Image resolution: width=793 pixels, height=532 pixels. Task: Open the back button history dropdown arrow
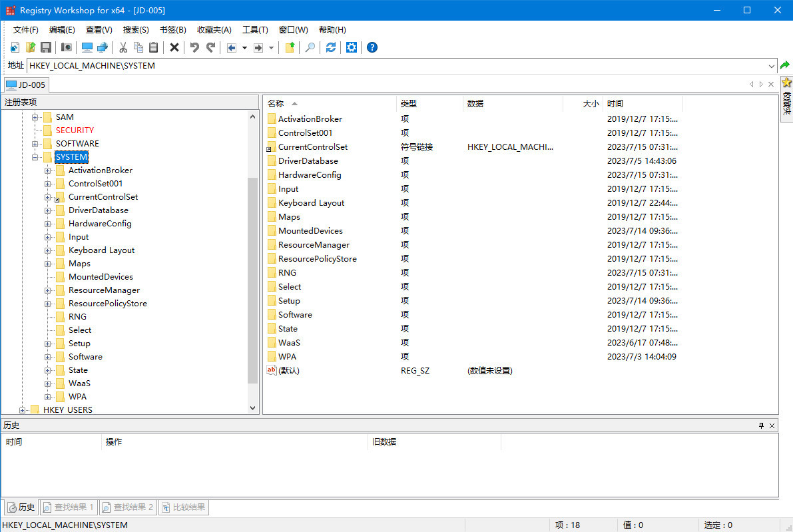[x=244, y=48]
